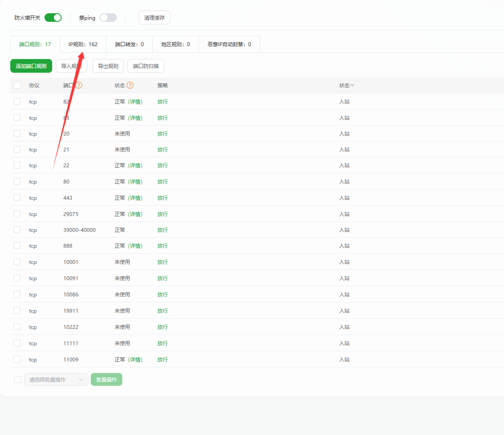Open the 请选择批量操作 dropdown
This screenshot has width=504, height=435.
(56, 379)
